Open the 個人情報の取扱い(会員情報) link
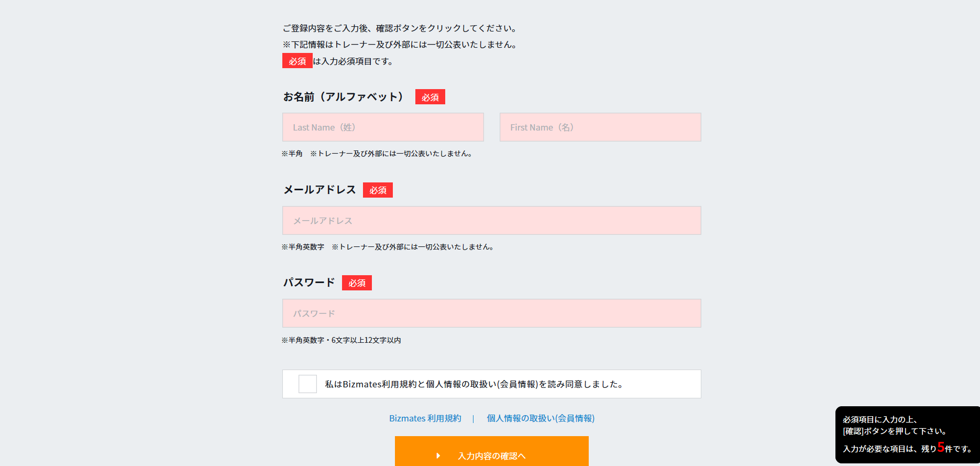Viewport: 980px width, 466px height. pyautogui.click(x=541, y=418)
